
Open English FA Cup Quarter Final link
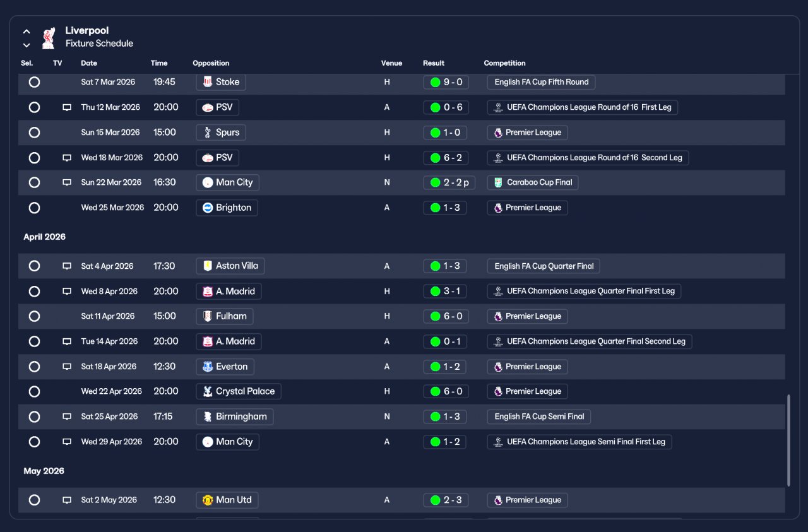[x=544, y=266]
